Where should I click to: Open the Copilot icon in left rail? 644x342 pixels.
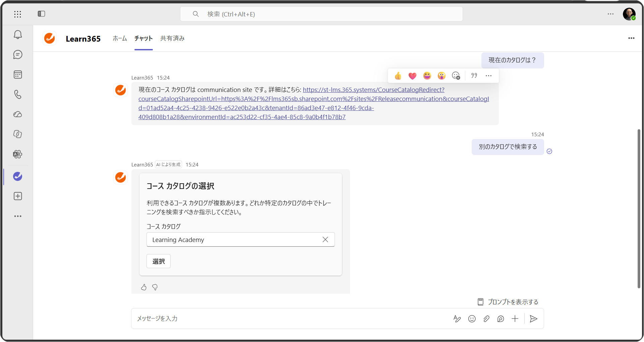coord(18,134)
